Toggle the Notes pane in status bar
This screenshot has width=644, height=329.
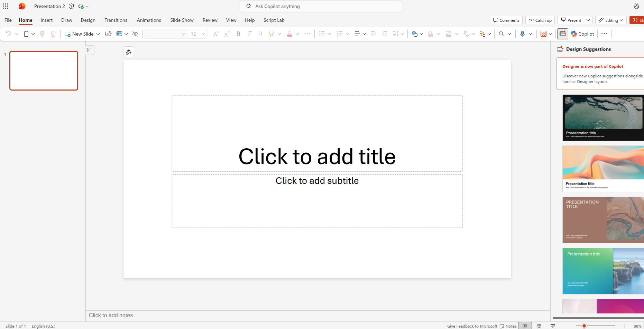click(508, 326)
